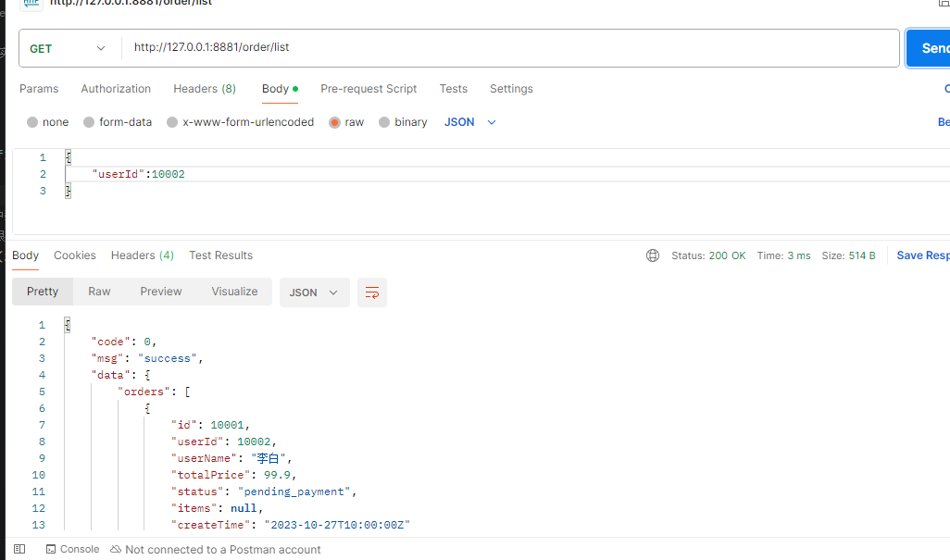Click the Beautify link at right edge

pyautogui.click(x=944, y=122)
